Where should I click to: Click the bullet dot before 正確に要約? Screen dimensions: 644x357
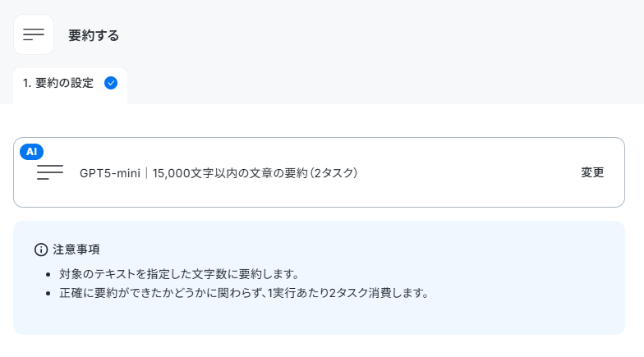pos(48,294)
